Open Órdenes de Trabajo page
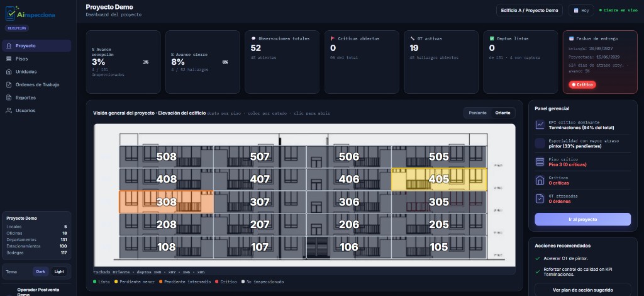This screenshot has height=296, width=644. pyautogui.click(x=36, y=84)
